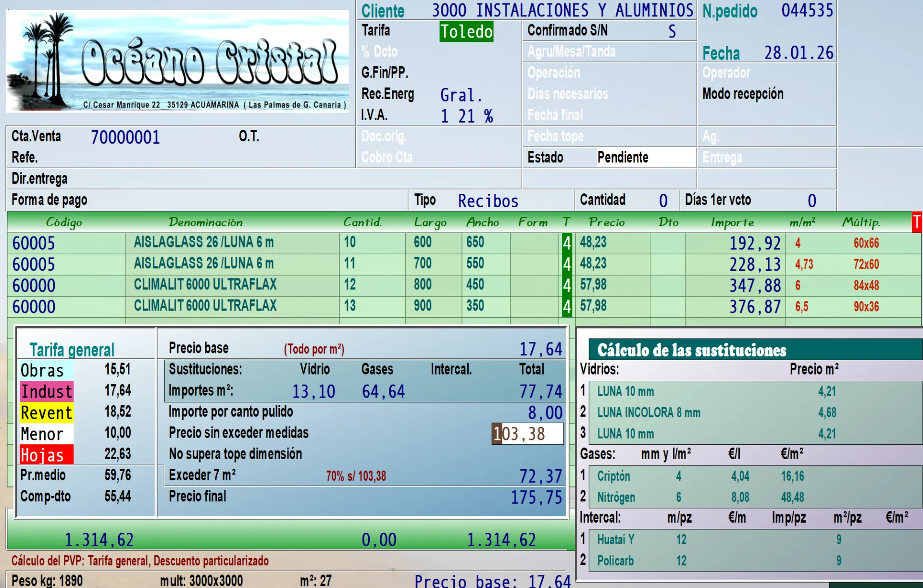Select the Exceder 7 m² value 72,37

click(541, 476)
